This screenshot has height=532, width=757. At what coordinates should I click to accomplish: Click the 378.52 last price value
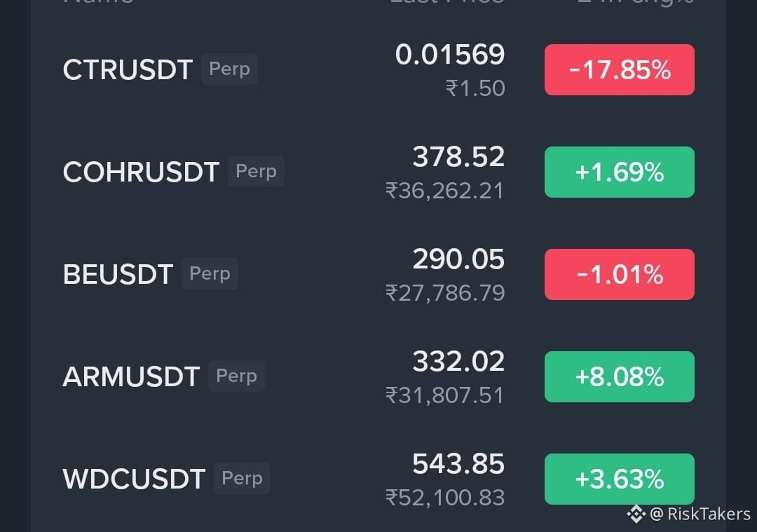pyautogui.click(x=458, y=157)
